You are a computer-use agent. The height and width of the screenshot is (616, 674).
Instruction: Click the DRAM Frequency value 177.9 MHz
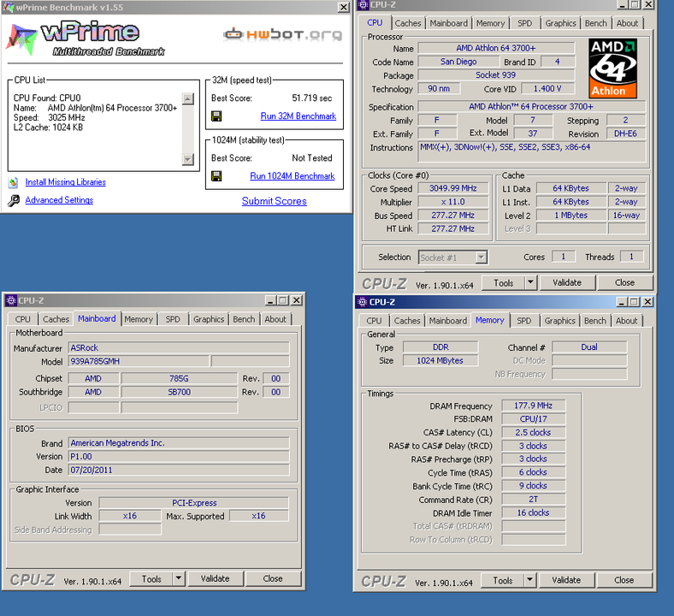pyautogui.click(x=534, y=406)
